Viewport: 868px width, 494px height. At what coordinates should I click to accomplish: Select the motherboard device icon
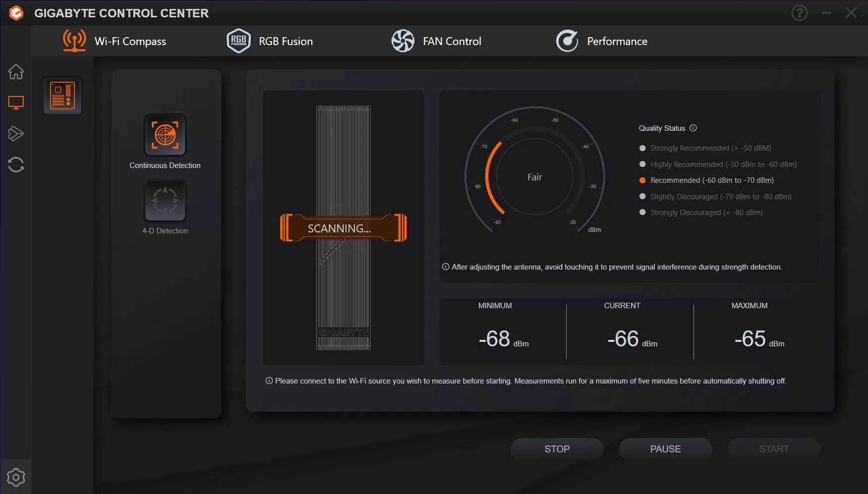pyautogui.click(x=62, y=95)
